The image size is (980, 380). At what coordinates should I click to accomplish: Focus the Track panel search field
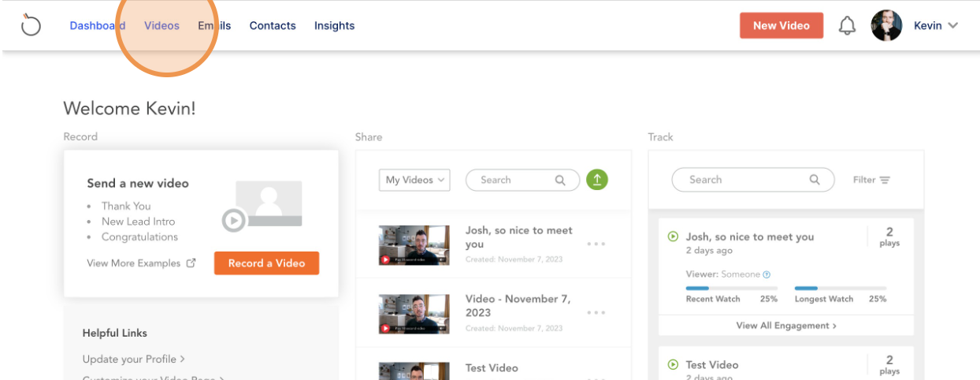(752, 180)
